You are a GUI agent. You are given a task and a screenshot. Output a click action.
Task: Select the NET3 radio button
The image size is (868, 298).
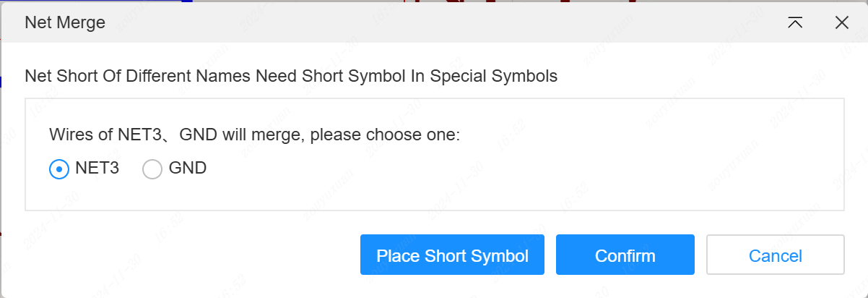click(x=59, y=169)
